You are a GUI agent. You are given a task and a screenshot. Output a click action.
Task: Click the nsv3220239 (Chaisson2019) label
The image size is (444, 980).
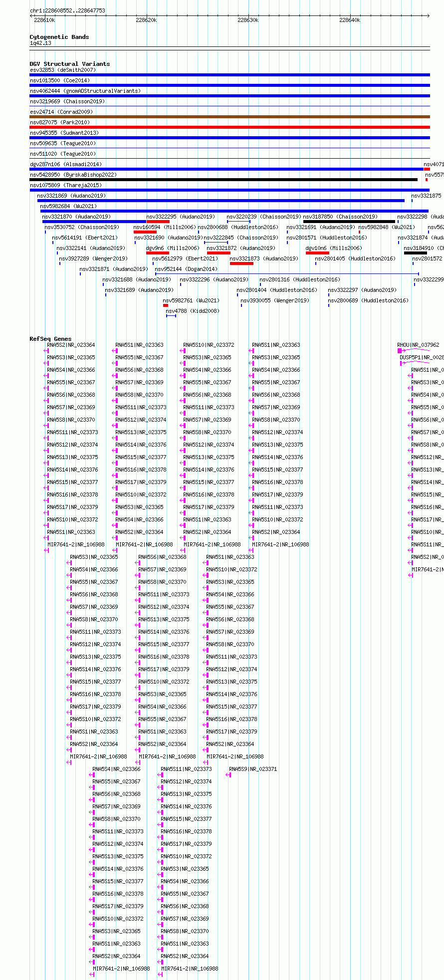264,217
